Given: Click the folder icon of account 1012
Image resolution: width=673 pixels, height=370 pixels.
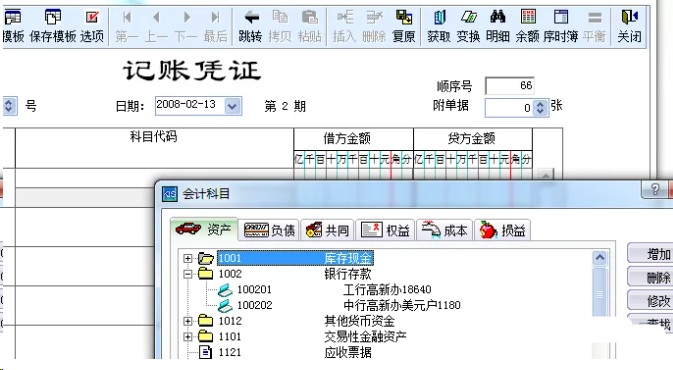Looking at the screenshot, I should [206, 320].
